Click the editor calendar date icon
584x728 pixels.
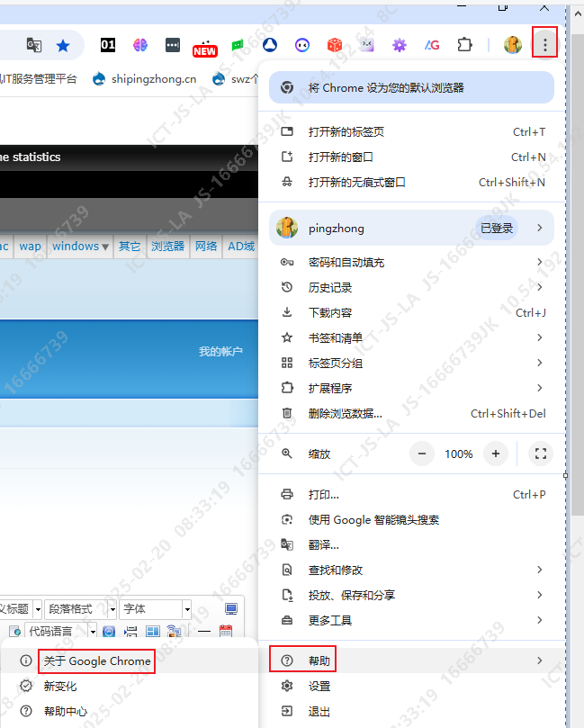coord(226,631)
